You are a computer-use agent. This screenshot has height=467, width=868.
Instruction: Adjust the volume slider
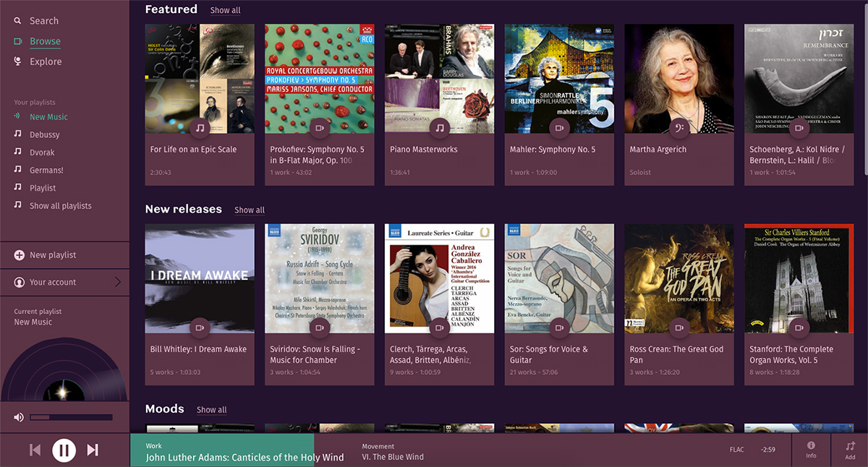[71, 417]
